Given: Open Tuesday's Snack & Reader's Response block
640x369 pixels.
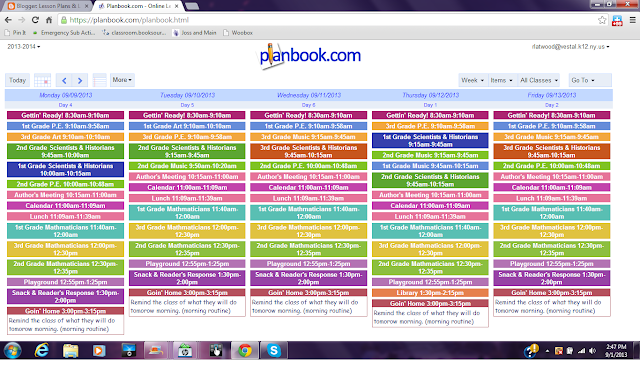Looking at the screenshot, I should [x=187, y=278].
